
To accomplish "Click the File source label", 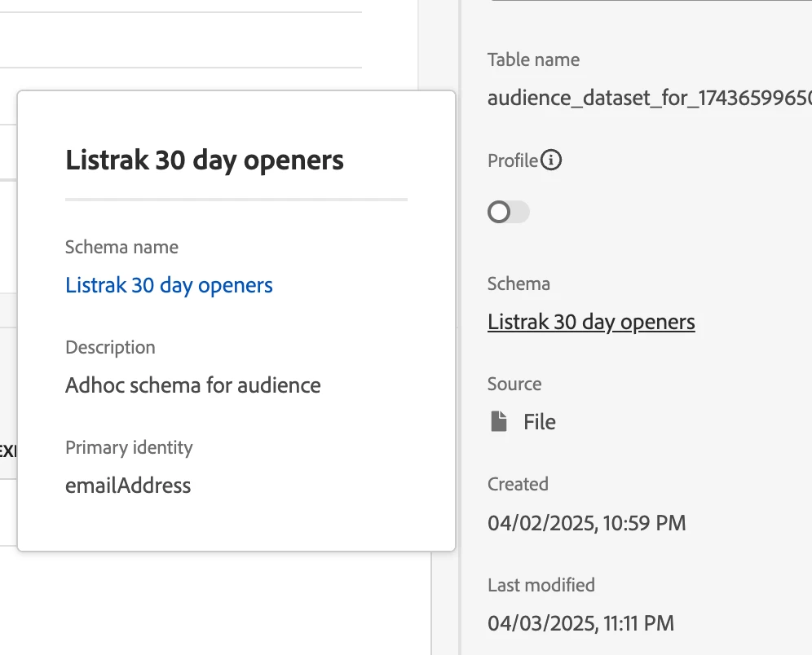I will (540, 422).
